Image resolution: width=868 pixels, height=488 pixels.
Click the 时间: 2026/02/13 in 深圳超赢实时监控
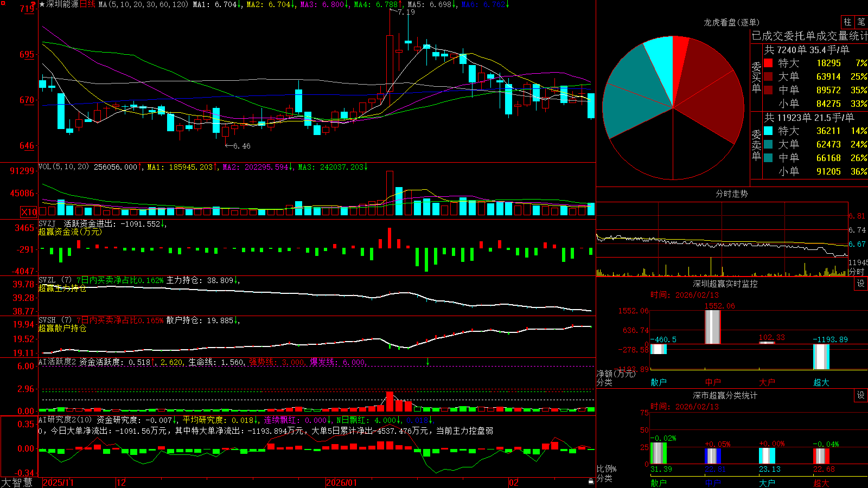click(685, 295)
